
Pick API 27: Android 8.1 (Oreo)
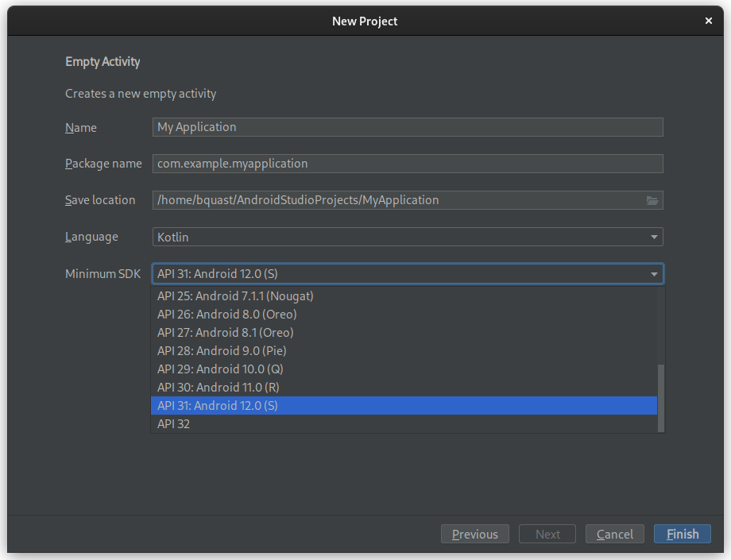pos(225,333)
